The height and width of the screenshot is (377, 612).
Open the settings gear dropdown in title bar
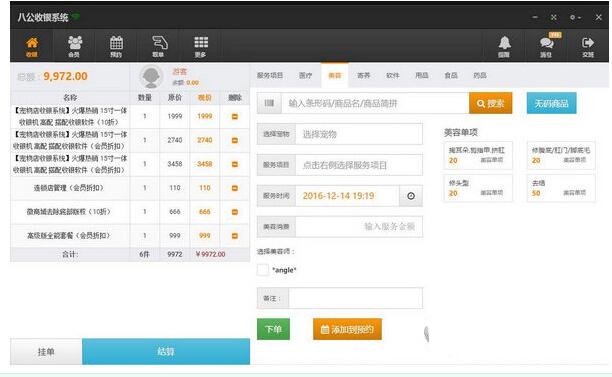(575, 18)
